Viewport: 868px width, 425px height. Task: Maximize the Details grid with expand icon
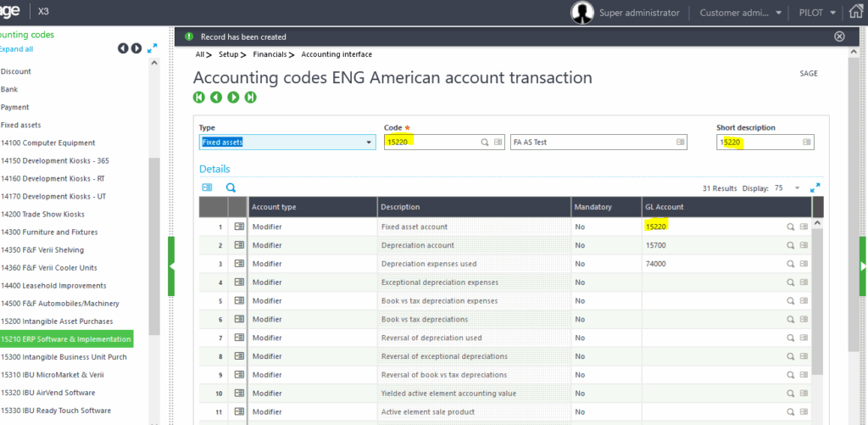point(815,187)
